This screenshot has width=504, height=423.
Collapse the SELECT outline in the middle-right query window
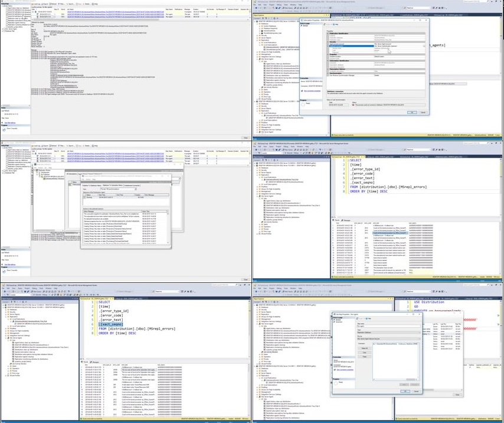click(x=348, y=160)
